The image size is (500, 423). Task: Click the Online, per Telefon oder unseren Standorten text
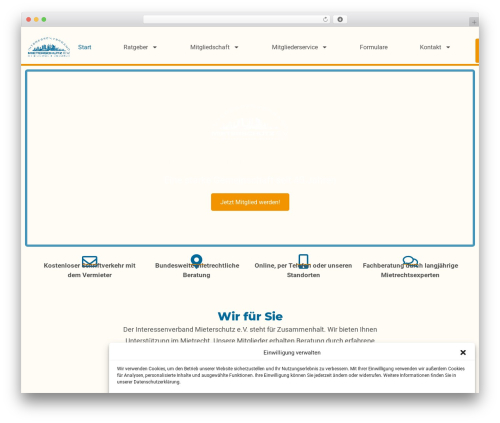[x=303, y=270]
